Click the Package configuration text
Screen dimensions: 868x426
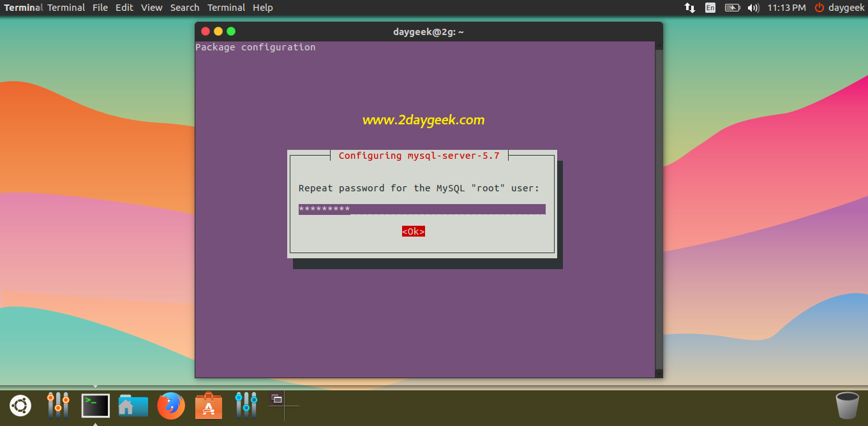pyautogui.click(x=255, y=47)
